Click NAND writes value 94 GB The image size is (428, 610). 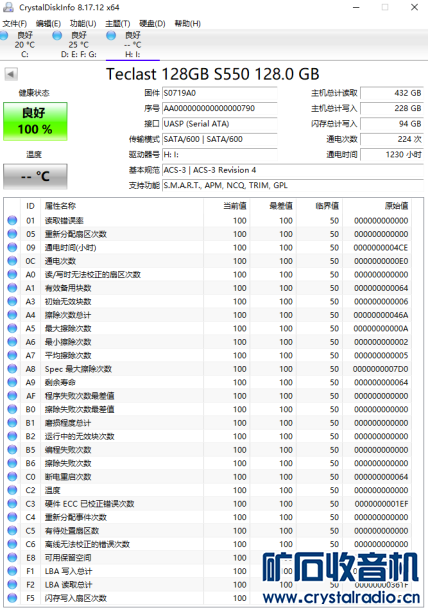point(392,124)
